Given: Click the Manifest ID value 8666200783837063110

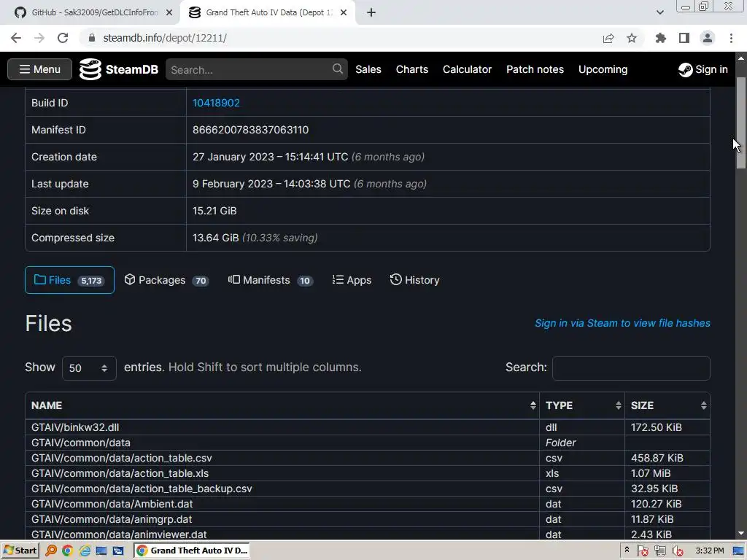Looking at the screenshot, I should pyautogui.click(x=251, y=130).
